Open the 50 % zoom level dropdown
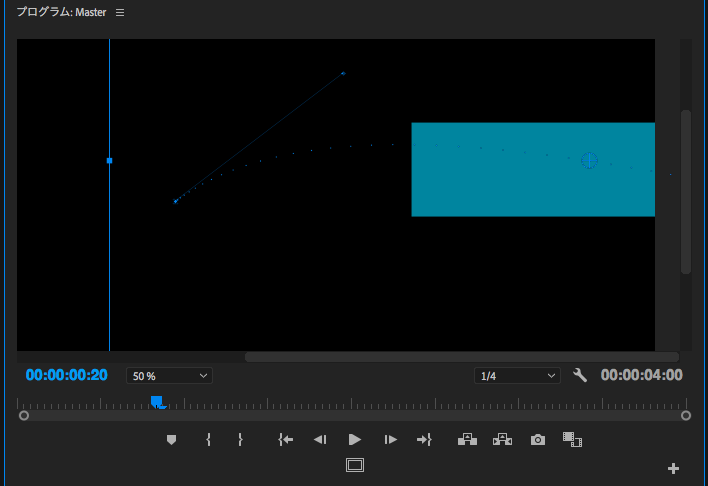The width and height of the screenshot is (708, 486). tap(169, 376)
